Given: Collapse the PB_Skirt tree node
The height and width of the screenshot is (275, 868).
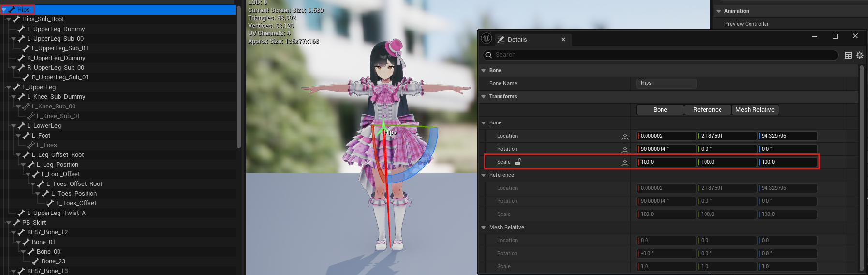Looking at the screenshot, I should click(9, 223).
